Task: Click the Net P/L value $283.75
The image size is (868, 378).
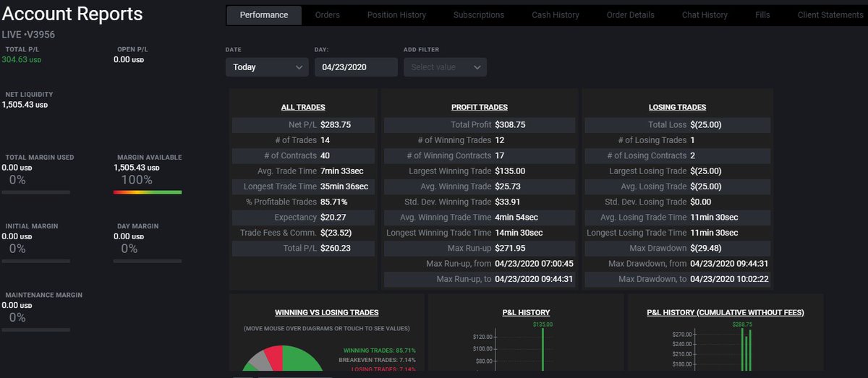Action: [x=336, y=125]
